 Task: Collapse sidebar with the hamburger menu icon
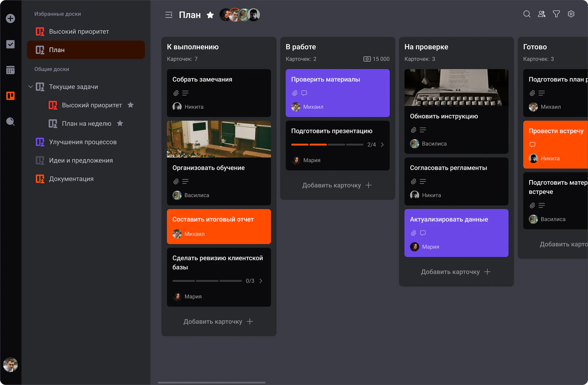coord(169,15)
